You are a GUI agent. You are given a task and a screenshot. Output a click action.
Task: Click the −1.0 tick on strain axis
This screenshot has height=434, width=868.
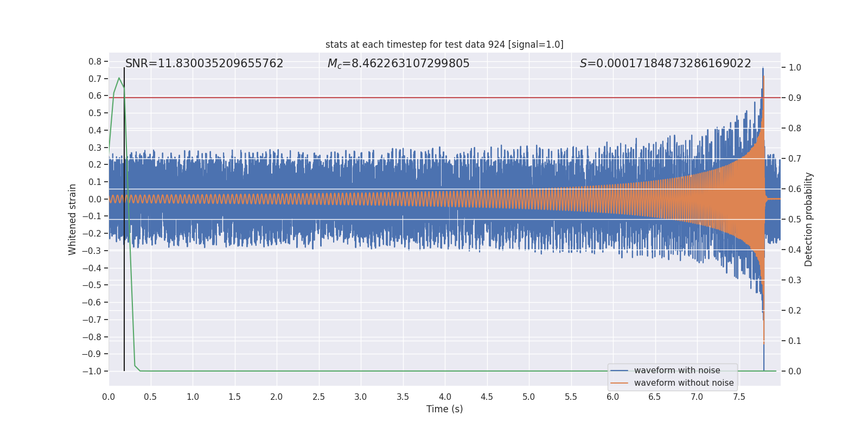[x=91, y=372]
